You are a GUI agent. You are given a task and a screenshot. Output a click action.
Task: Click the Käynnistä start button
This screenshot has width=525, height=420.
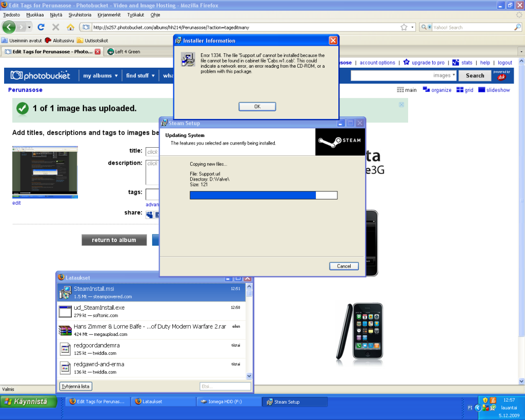pos(29,402)
